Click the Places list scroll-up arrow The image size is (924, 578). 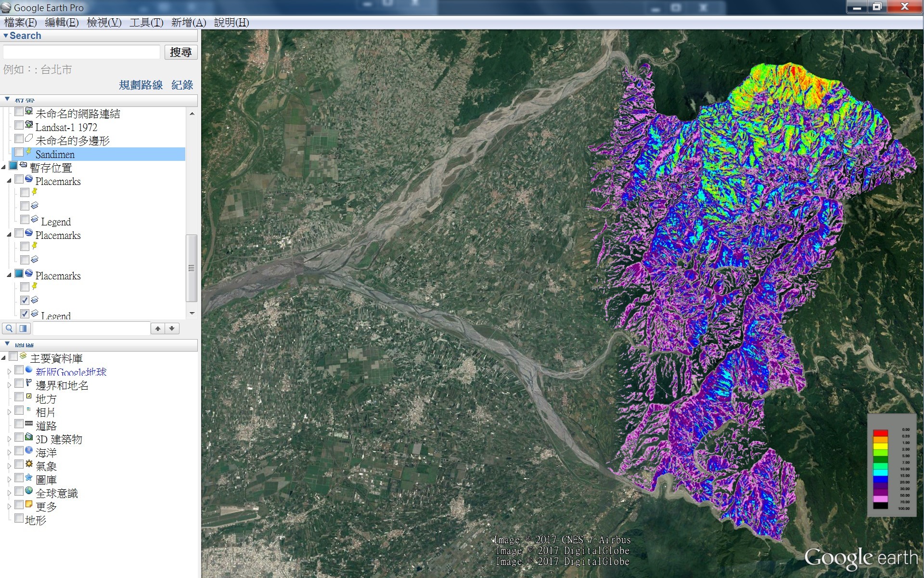[x=192, y=114]
